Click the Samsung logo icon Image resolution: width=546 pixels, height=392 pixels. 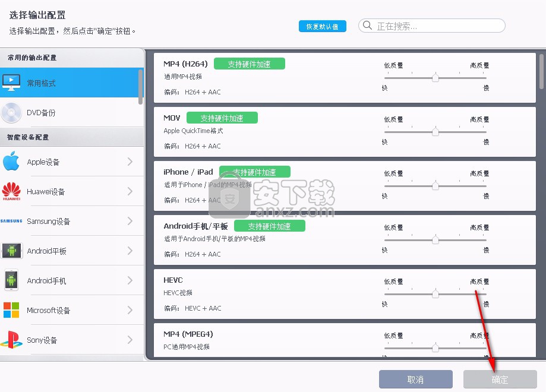[x=11, y=221]
